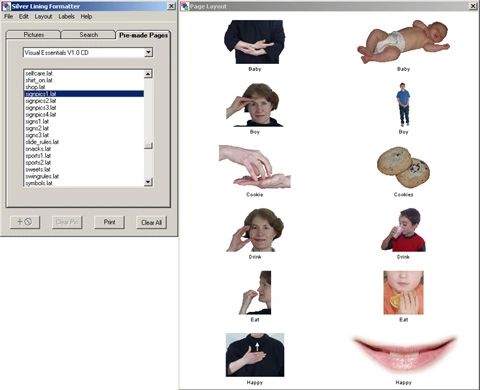The height and width of the screenshot is (390, 480).
Task: Click the smiling lips photo
Action: click(403, 355)
